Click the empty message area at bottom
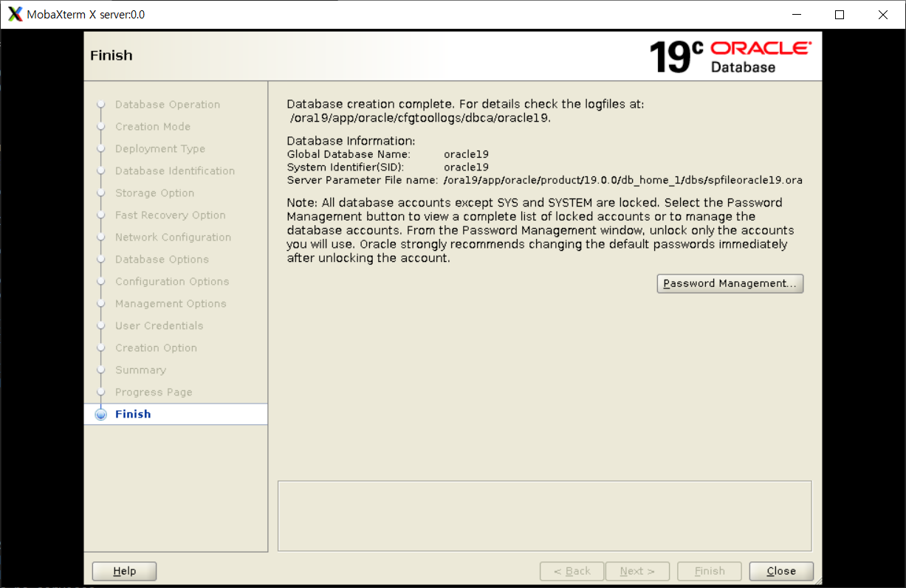Image resolution: width=906 pixels, height=588 pixels. tap(545, 516)
